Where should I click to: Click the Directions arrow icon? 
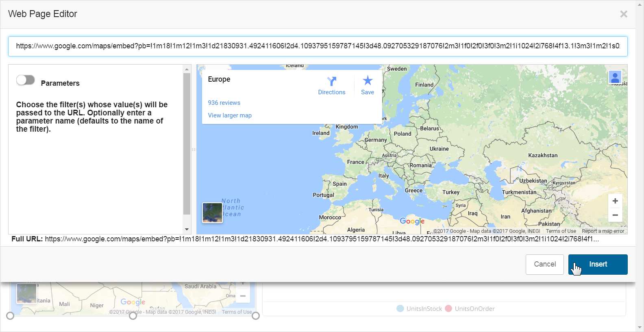coord(332,81)
